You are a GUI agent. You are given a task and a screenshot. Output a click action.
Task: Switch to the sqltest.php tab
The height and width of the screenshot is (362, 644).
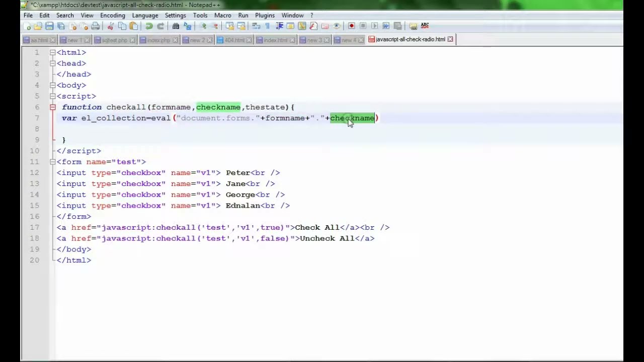point(115,40)
